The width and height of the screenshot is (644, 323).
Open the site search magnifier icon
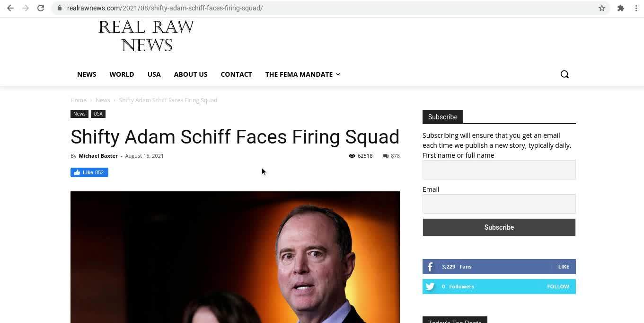[565, 74]
